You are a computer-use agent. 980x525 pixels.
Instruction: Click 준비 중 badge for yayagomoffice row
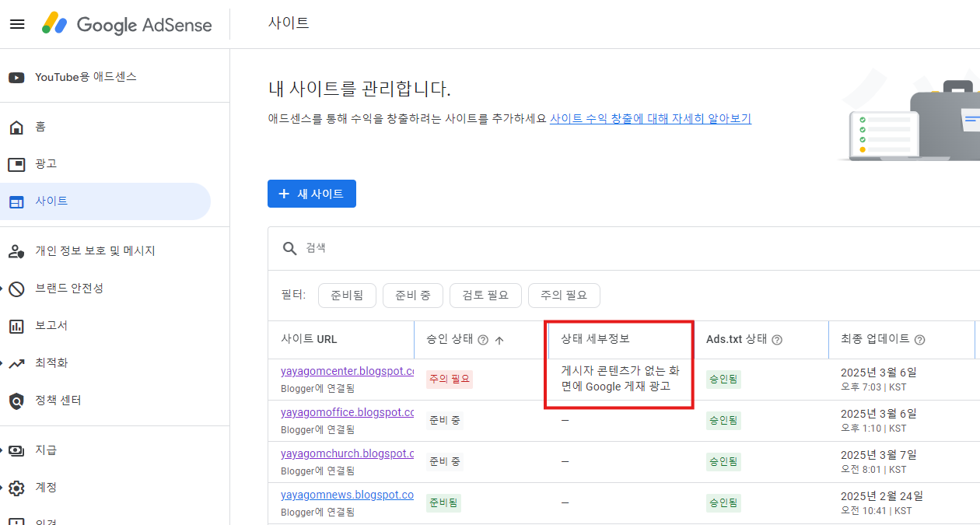coord(445,421)
